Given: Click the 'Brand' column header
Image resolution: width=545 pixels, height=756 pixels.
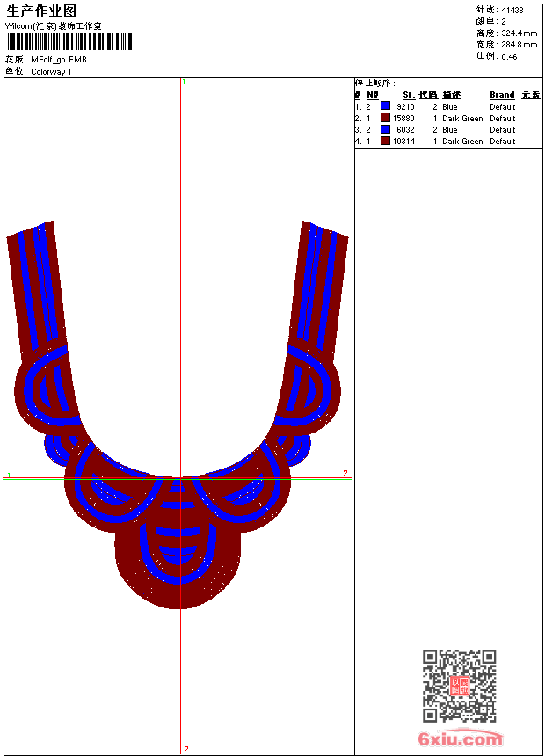Looking at the screenshot, I should click(x=502, y=95).
